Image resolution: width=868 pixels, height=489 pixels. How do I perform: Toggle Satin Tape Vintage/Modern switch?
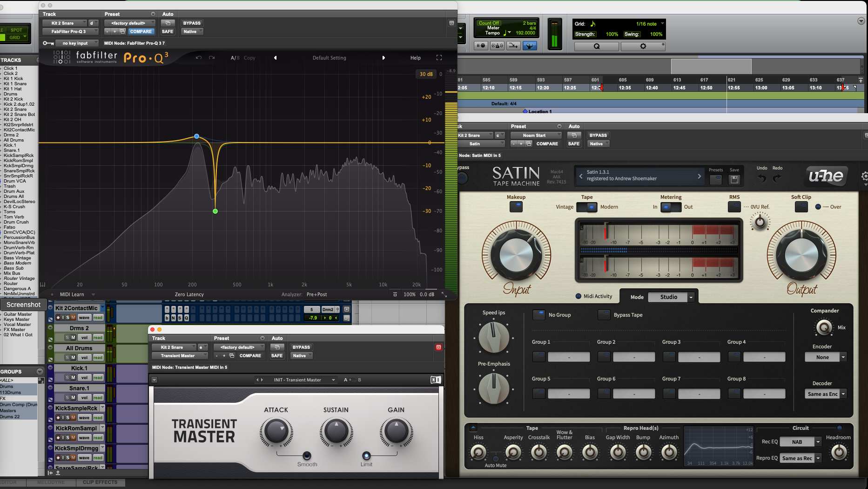587,207
